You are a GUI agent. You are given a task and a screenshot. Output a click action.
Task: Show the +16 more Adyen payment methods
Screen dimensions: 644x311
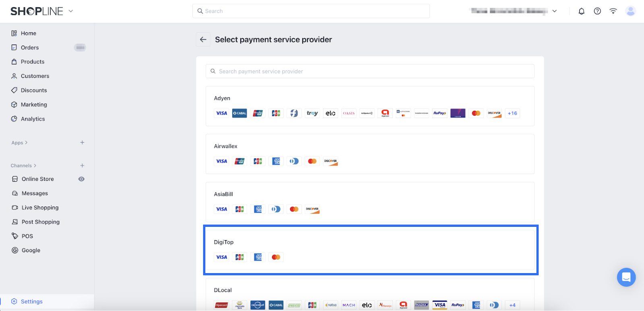click(512, 113)
